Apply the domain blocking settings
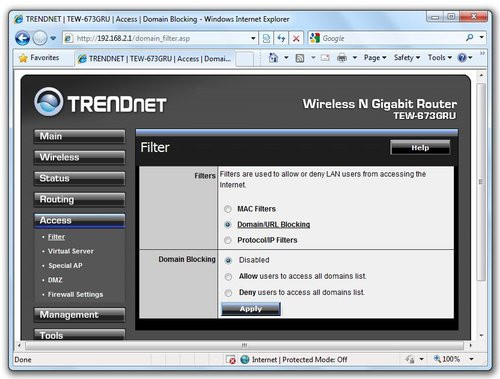 click(x=251, y=309)
